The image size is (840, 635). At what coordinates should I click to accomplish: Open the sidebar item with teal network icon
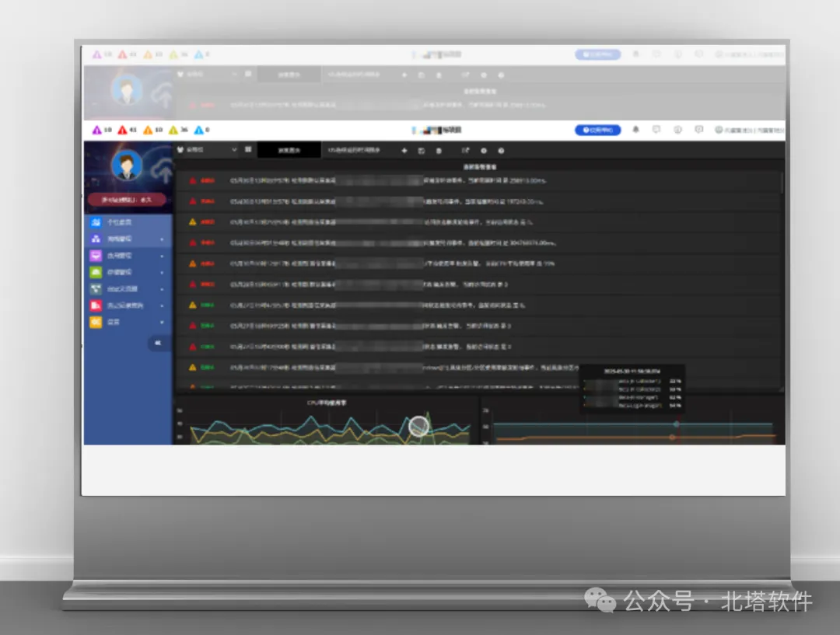click(x=128, y=288)
